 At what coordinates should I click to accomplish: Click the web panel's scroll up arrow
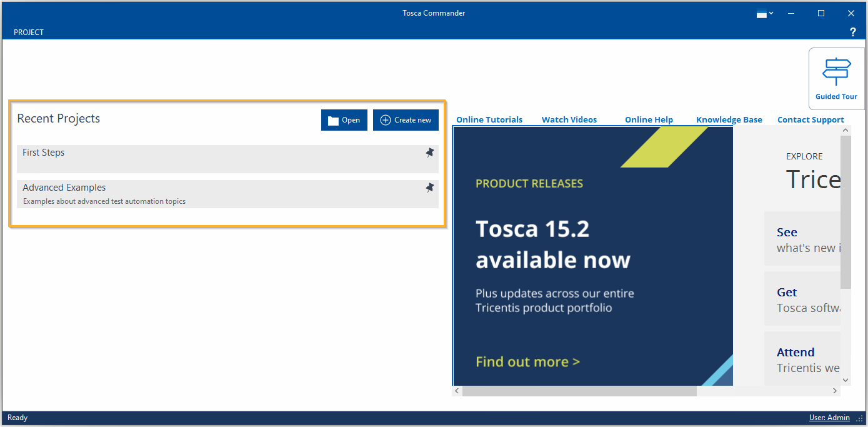(846, 131)
